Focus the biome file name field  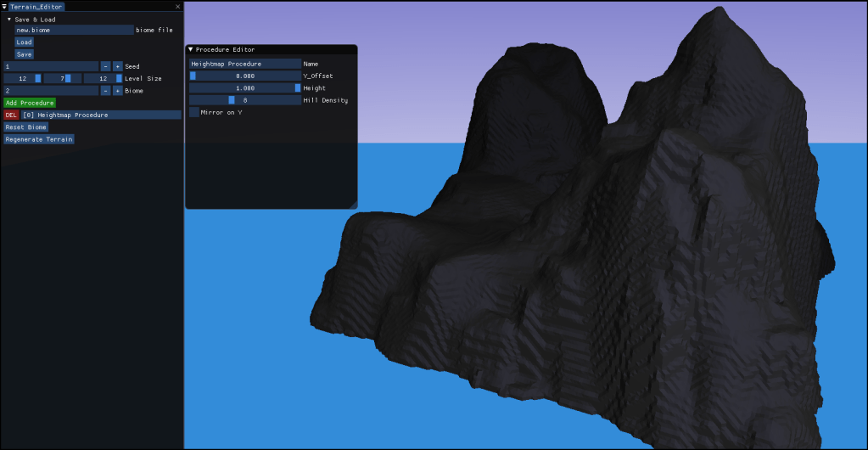[x=73, y=30]
